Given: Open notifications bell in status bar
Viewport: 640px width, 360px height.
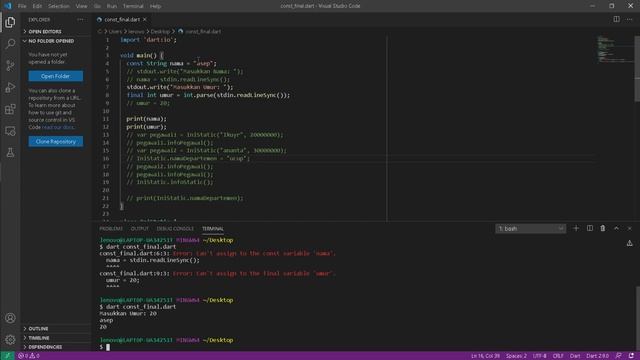Looking at the screenshot, I should tap(631, 356).
